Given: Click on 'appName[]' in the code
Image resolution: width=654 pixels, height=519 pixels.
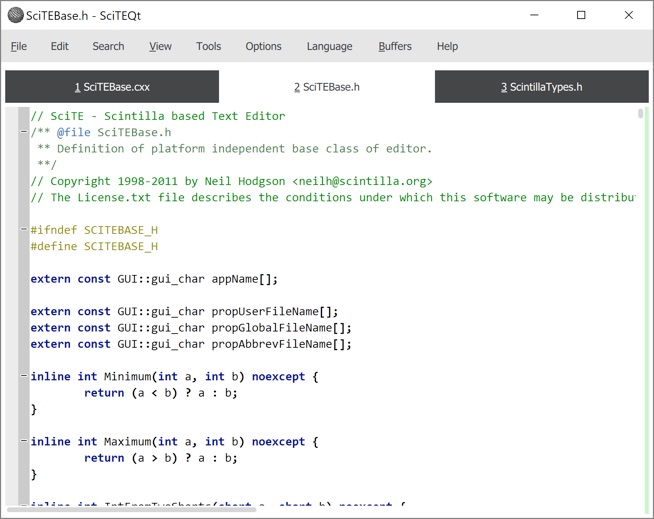Looking at the screenshot, I should (x=242, y=279).
